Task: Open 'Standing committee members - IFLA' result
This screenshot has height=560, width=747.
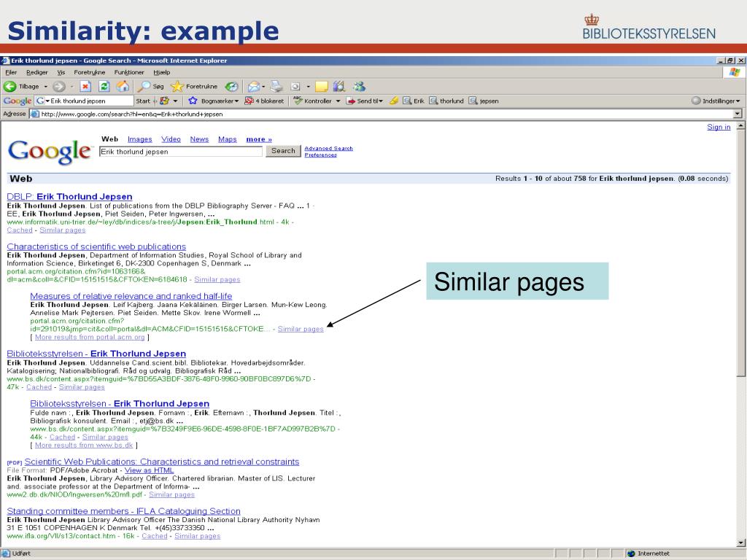Action: (123, 511)
